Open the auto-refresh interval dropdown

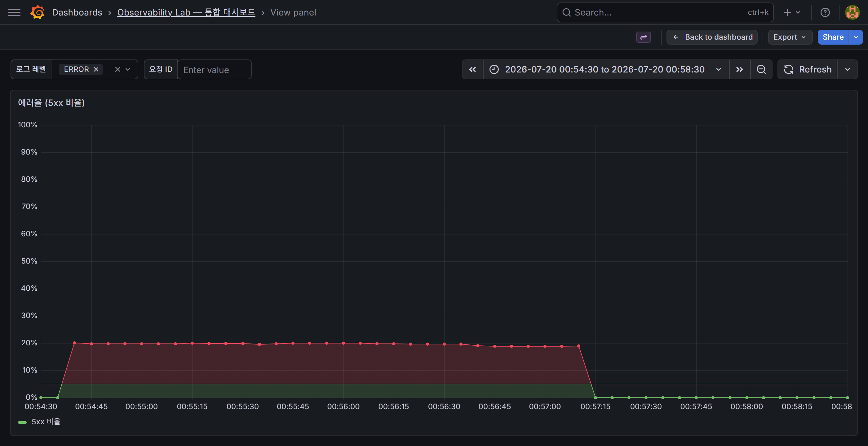(x=848, y=69)
